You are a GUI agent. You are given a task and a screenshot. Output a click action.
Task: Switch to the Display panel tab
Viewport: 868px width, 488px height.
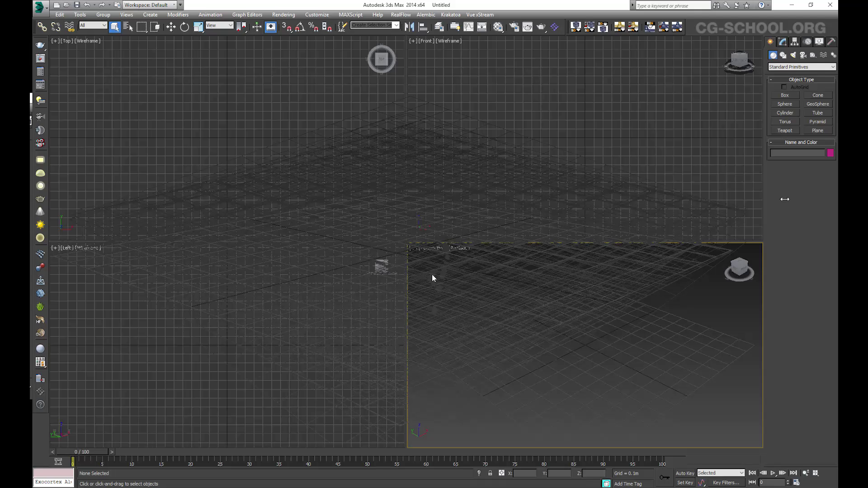click(819, 42)
